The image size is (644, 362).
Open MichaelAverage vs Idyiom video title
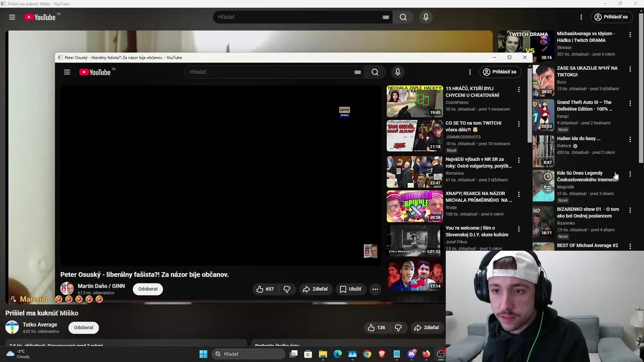[x=586, y=37]
